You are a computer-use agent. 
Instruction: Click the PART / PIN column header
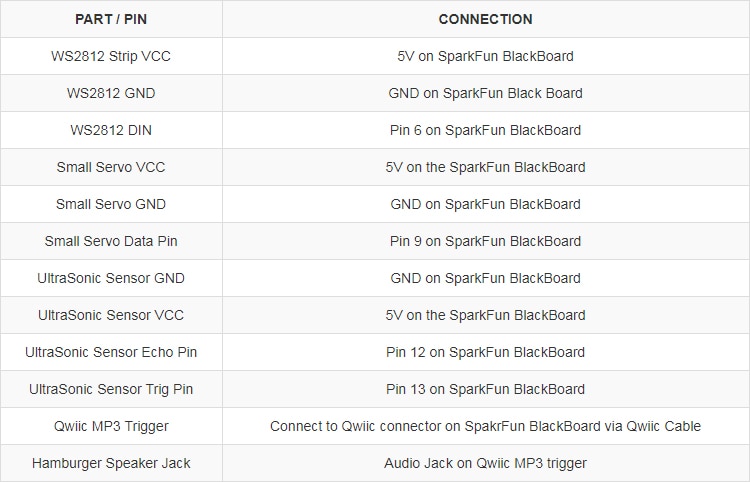tap(111, 19)
